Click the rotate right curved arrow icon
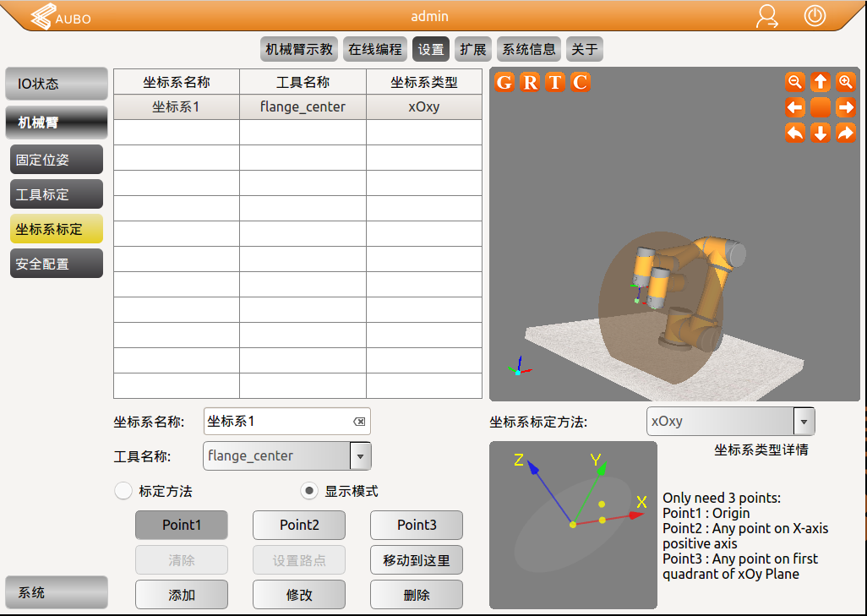Screen dimensions: 867x616 [x=845, y=133]
